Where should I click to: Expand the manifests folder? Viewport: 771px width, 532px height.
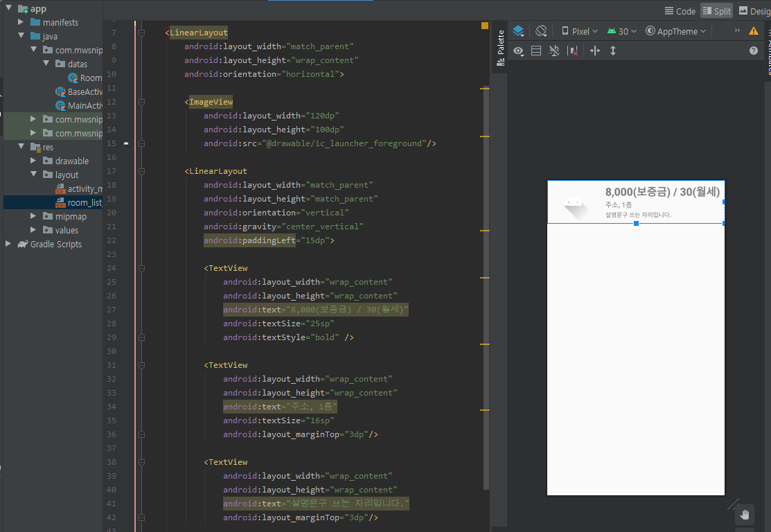pyautogui.click(x=21, y=22)
